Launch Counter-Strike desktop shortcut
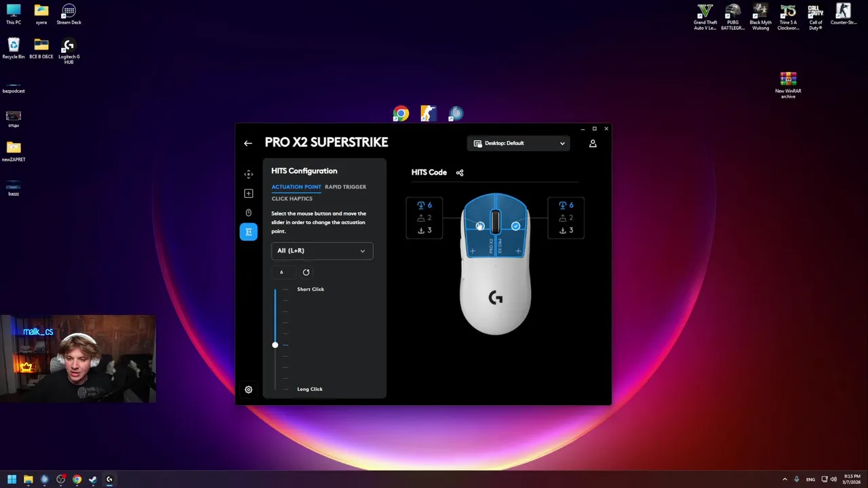Viewport: 868px width, 488px height. tap(843, 14)
